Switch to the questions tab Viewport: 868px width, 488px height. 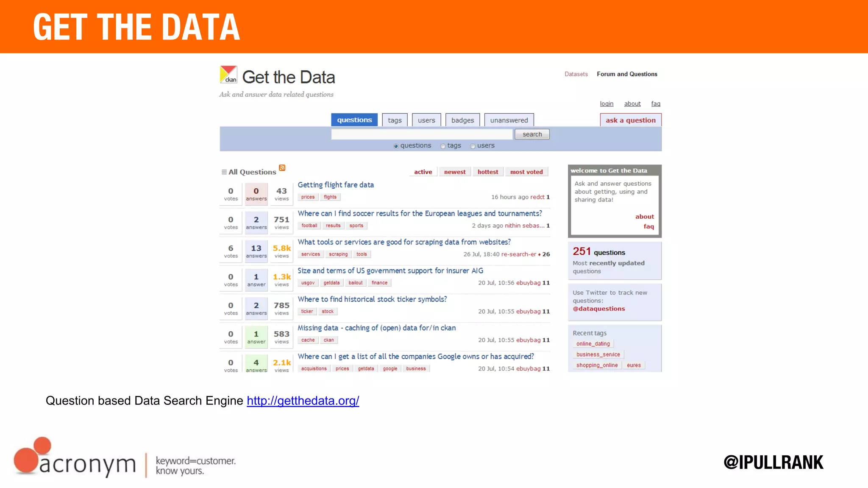354,120
